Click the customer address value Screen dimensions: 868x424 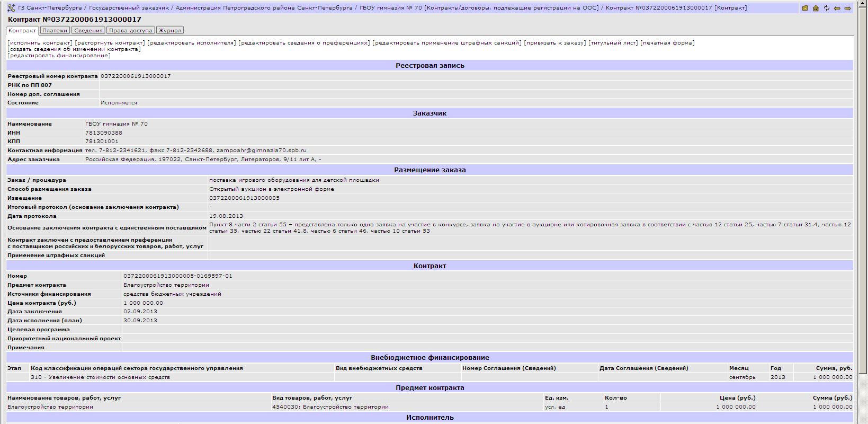[x=203, y=160]
